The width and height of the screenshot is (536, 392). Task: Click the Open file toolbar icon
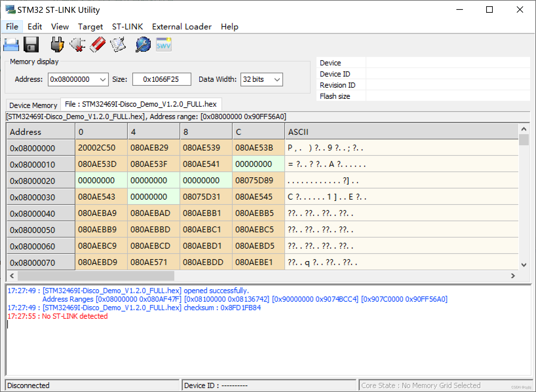coord(11,45)
